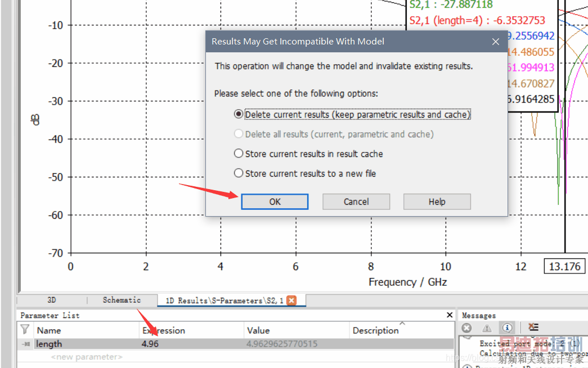The width and height of the screenshot is (588, 368).
Task: Click the black 5.9164285 legend value
Action: coord(531,100)
